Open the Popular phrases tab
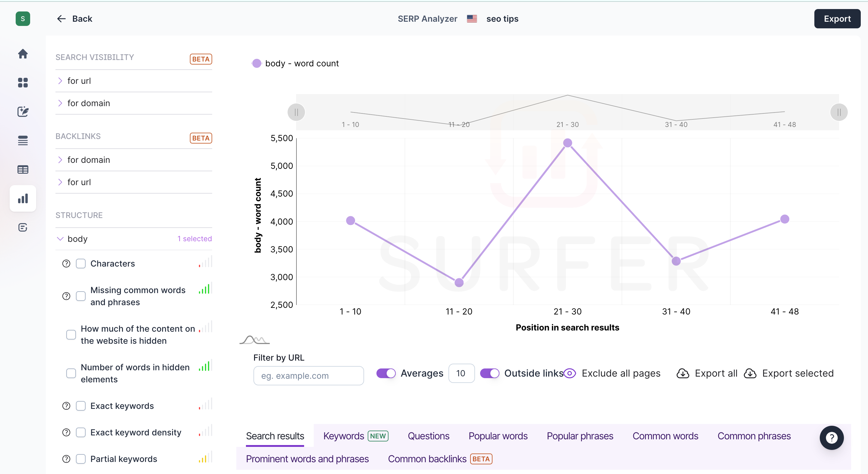 tap(580, 436)
